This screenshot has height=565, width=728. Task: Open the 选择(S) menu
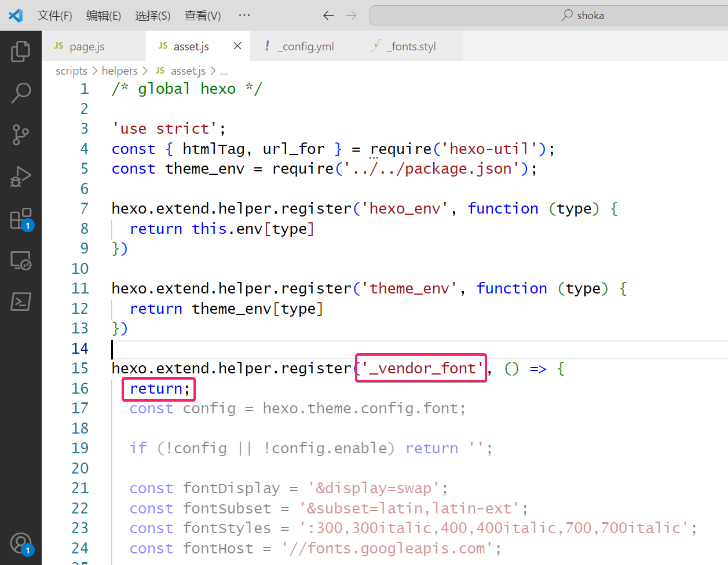153,16
